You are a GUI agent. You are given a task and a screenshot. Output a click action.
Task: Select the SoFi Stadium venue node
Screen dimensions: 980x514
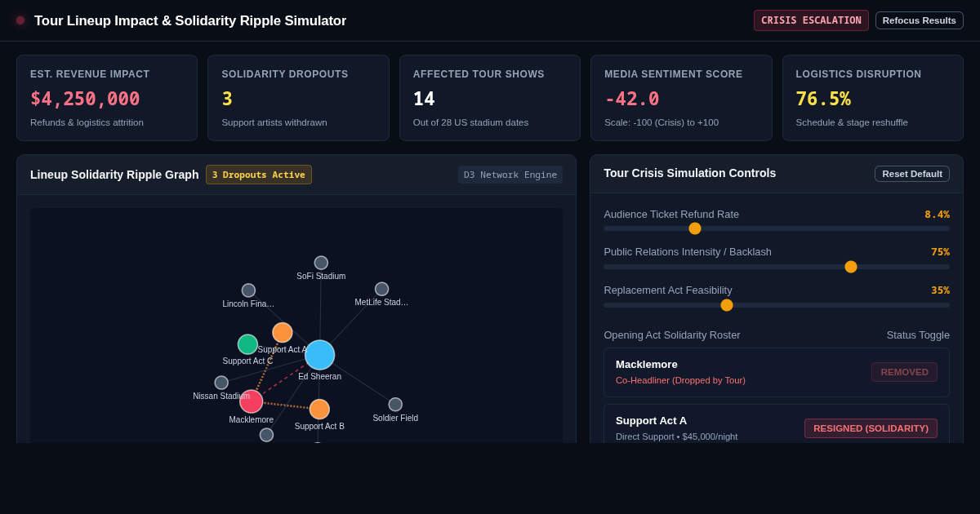pos(321,263)
